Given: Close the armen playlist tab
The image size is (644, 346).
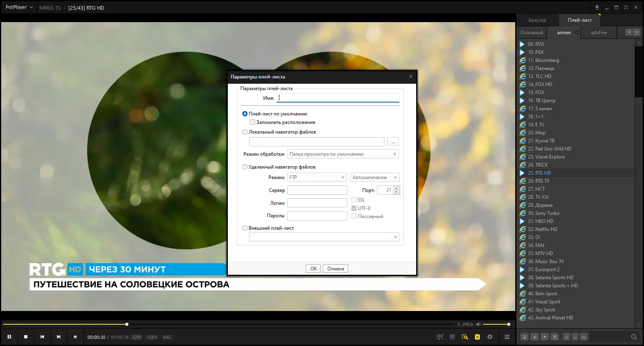Looking at the screenshot, I should click(x=577, y=33).
